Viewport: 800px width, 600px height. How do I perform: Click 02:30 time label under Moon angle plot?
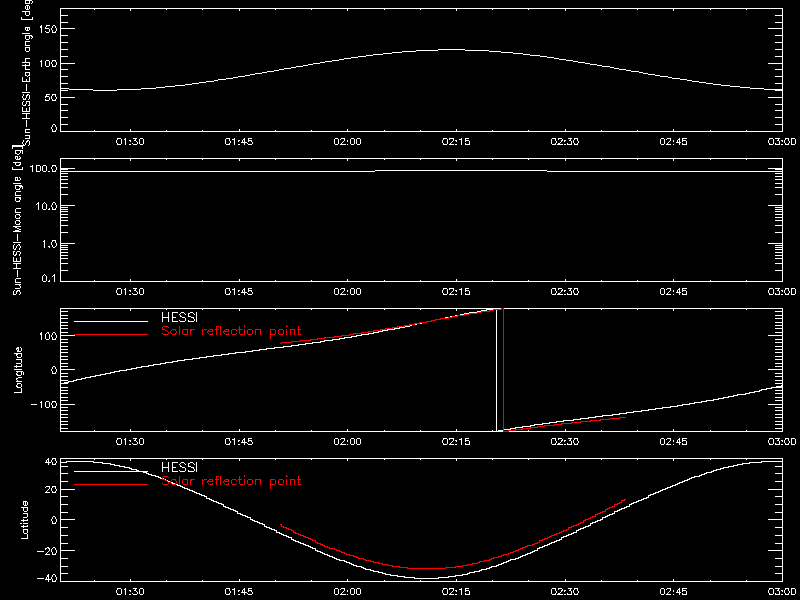(565, 292)
